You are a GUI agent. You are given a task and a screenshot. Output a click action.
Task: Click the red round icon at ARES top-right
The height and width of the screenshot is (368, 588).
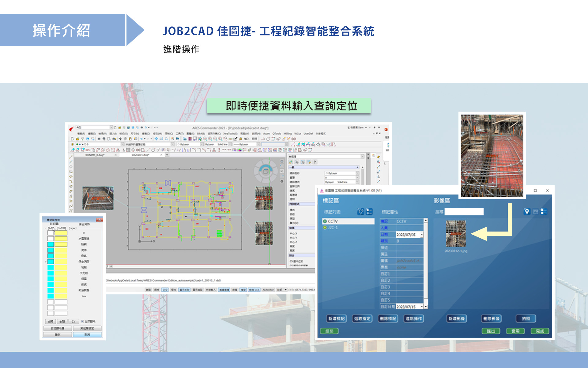point(386,129)
